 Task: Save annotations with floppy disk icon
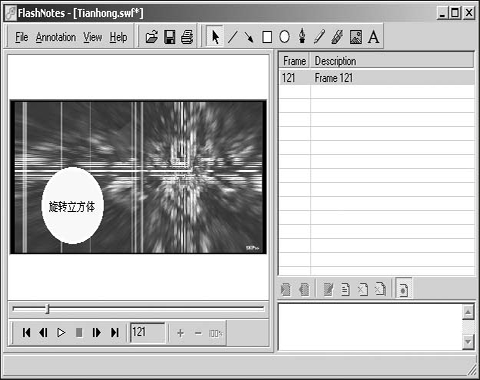[x=170, y=37]
